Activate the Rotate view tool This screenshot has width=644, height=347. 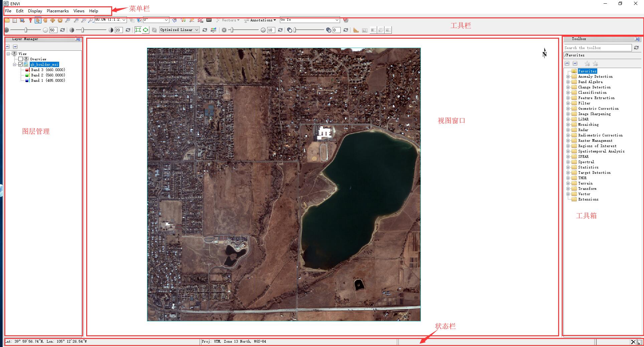pyautogui.click(x=60, y=20)
